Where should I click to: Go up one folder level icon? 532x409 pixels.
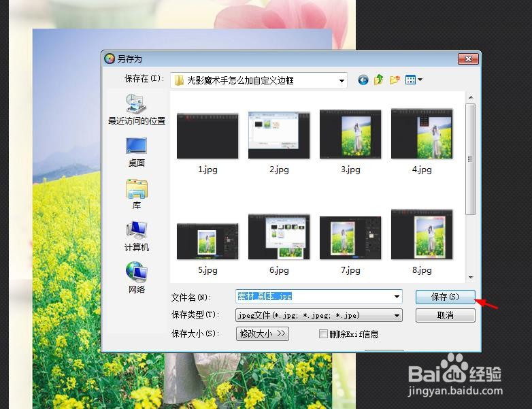pos(378,80)
